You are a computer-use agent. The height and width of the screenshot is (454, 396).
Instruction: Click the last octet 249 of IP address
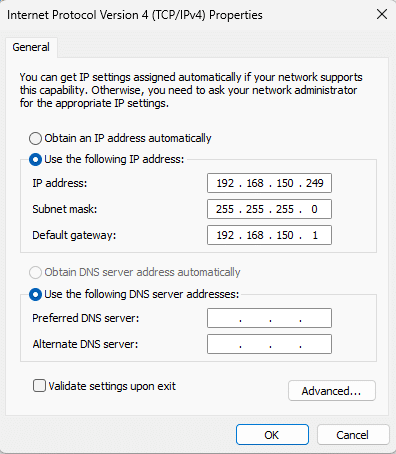click(315, 183)
